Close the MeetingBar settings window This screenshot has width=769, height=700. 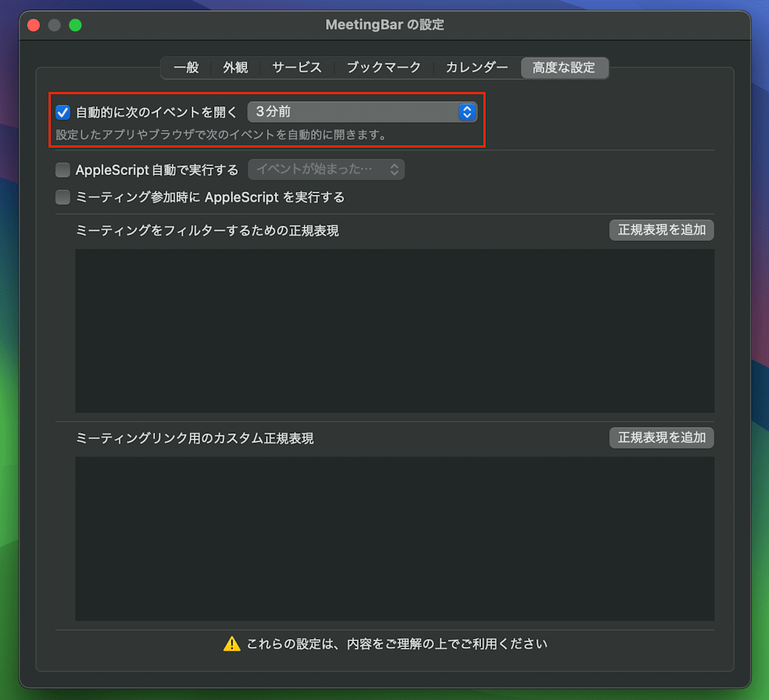(33, 26)
